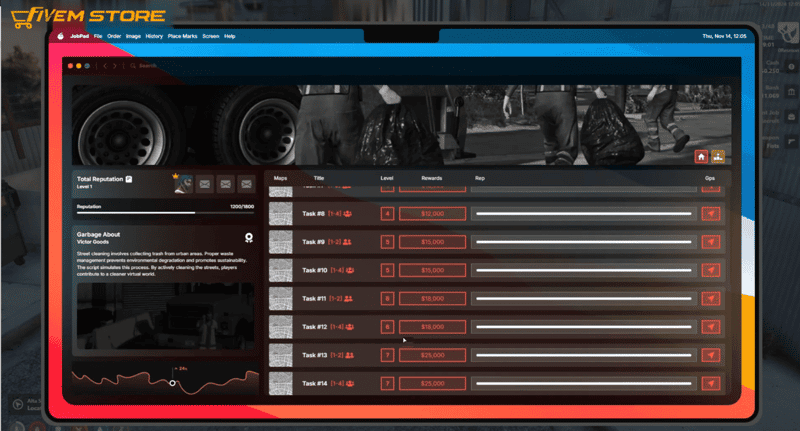Select the Task #14 map thumbnail
Screen dimensions: 800x431
(281, 384)
